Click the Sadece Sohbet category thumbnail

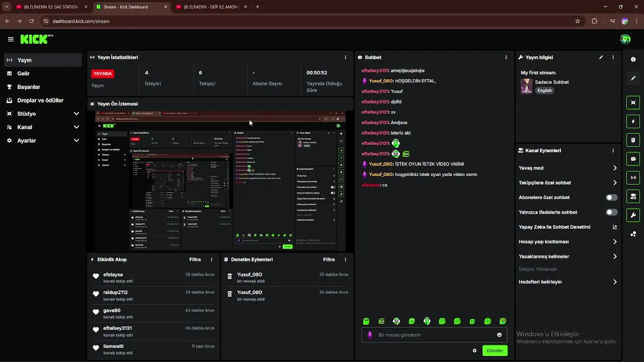pos(526,86)
